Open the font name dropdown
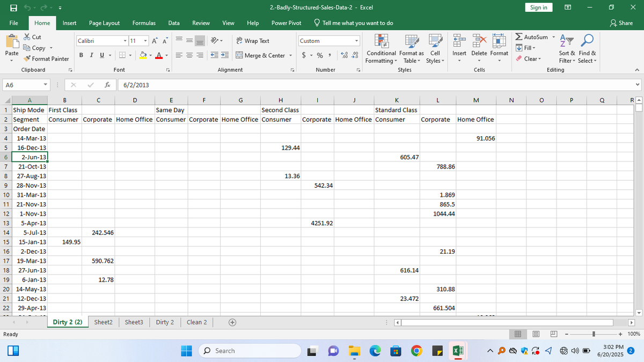Viewport: 644px width, 362px height. tap(125, 41)
